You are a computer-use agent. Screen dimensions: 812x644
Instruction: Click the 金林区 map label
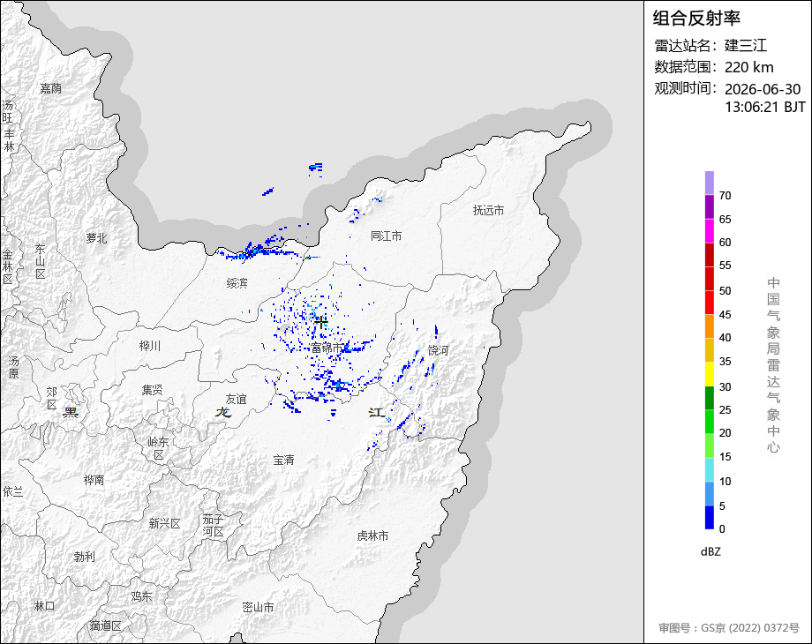point(8,267)
